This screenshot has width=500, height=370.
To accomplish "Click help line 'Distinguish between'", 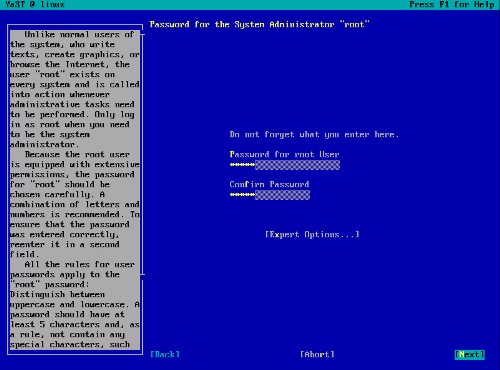I will click(x=57, y=295).
